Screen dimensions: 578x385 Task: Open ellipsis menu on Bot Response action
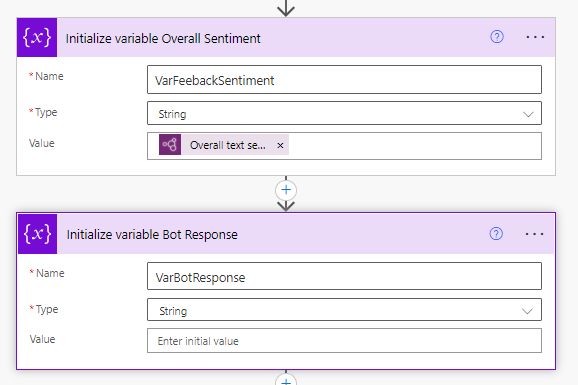pyautogui.click(x=535, y=234)
